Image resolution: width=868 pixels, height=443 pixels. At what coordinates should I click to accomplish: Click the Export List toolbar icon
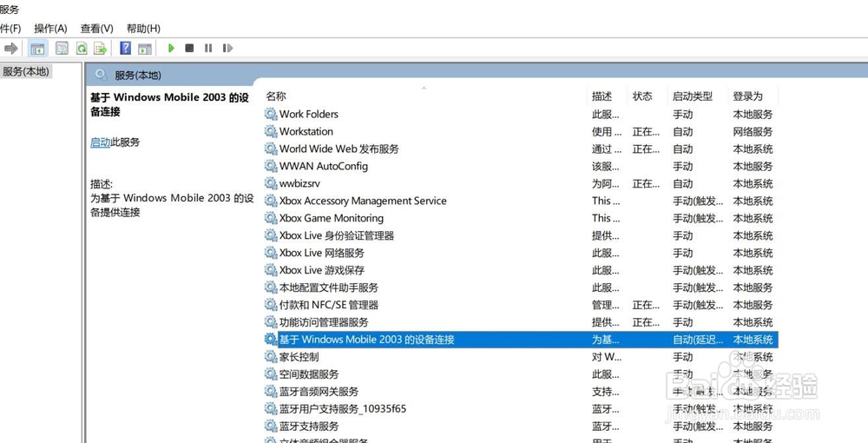[x=100, y=48]
